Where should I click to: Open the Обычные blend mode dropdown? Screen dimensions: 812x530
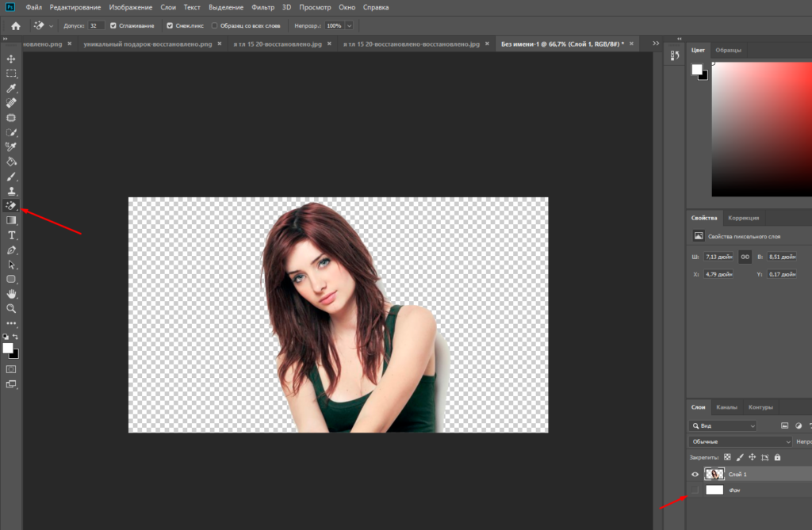pyautogui.click(x=739, y=441)
